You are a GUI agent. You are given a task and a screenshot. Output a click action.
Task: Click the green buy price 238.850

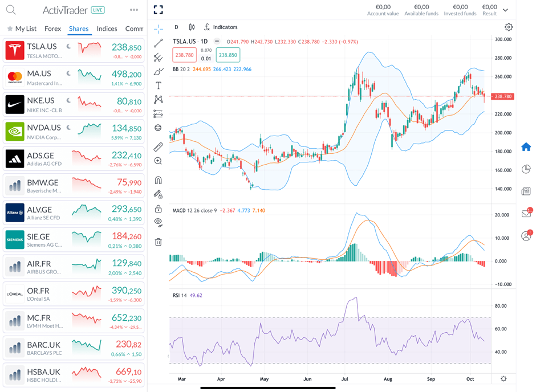(228, 55)
